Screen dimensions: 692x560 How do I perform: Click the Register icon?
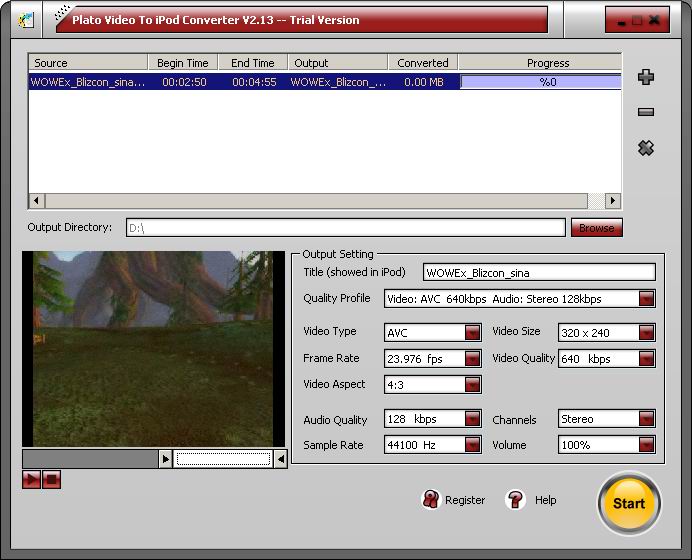coord(430,500)
